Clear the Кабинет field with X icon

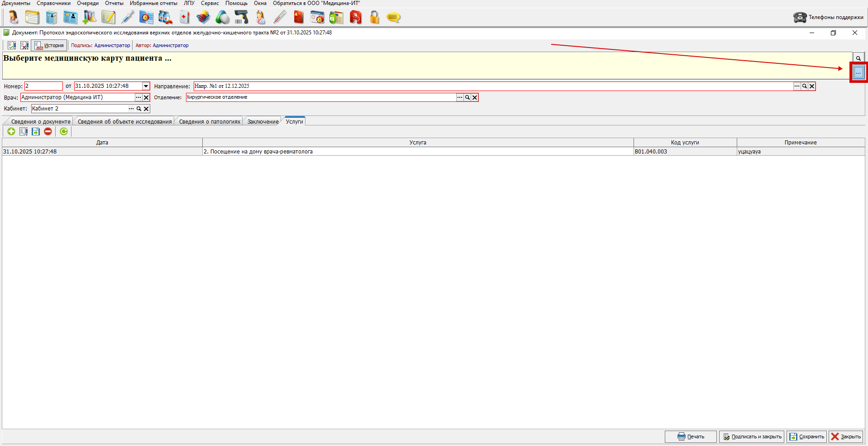pyautogui.click(x=146, y=109)
